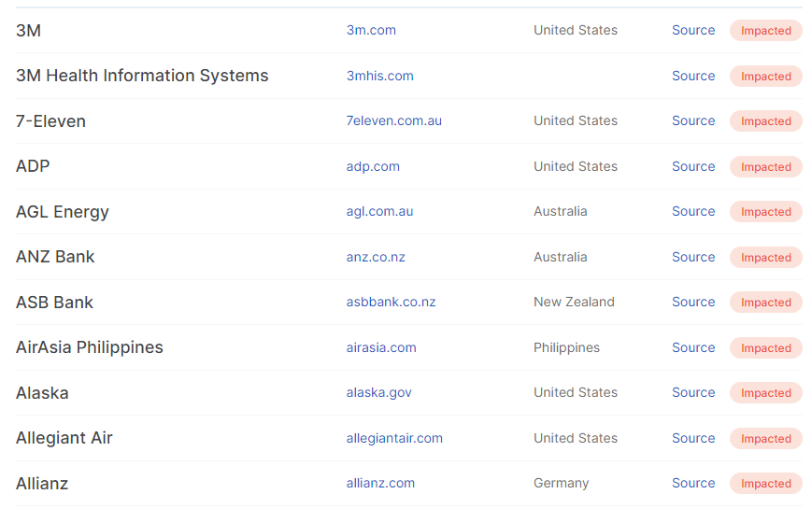The height and width of the screenshot is (508, 812).
Task: View the Allianz Source link
Action: [693, 483]
